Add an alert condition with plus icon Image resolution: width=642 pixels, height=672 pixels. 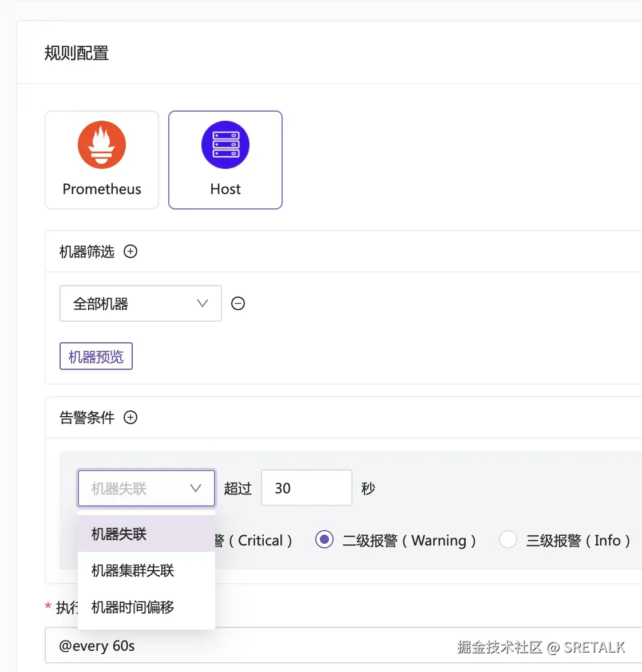point(130,417)
